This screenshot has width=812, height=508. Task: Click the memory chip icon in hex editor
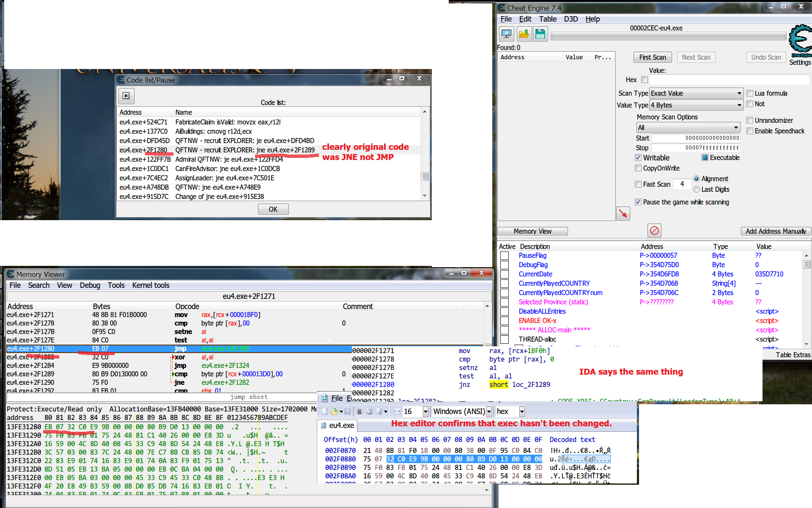[359, 411]
